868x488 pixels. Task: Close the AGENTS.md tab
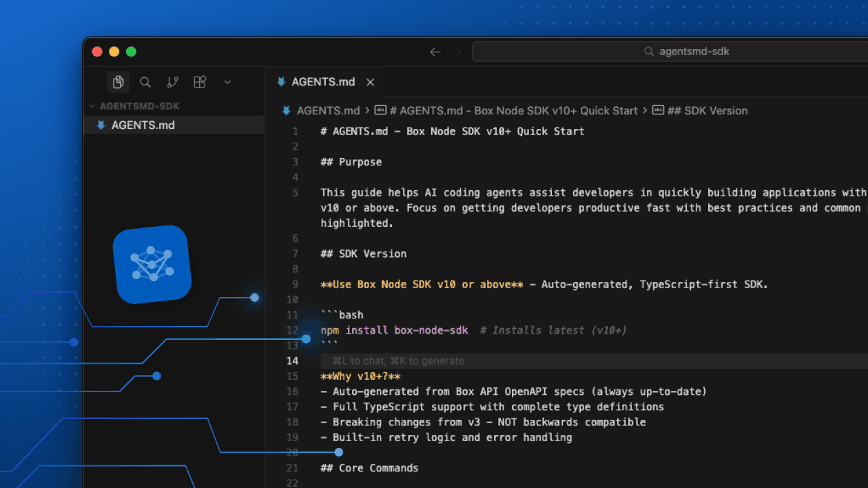[370, 82]
